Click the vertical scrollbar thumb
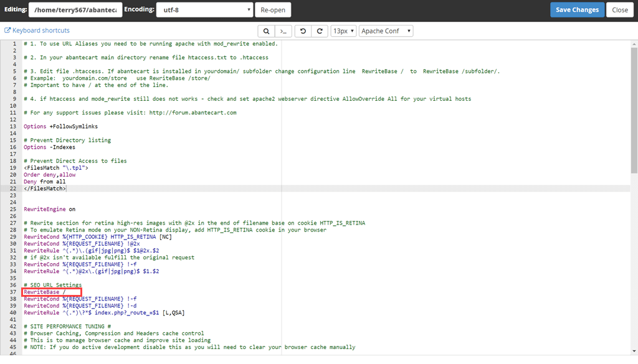 pos(634,110)
